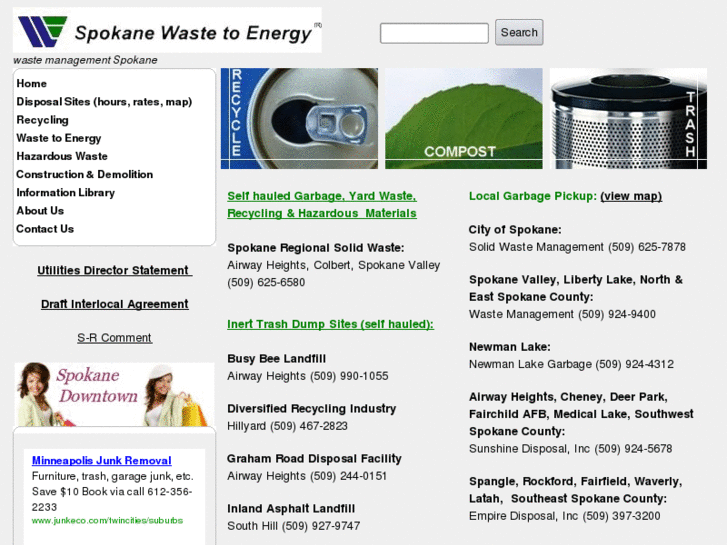This screenshot has width=727, height=545.
Task: Click the Spokane Waste to Energy logo
Action: (167, 30)
